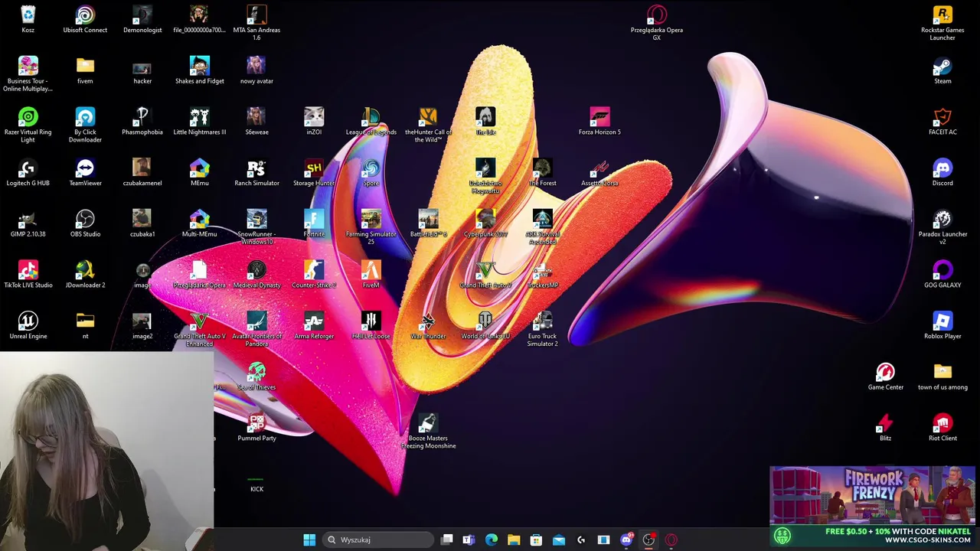980x551 pixels.
Task: Open Microsoft Store from the taskbar
Action: [x=536, y=540]
